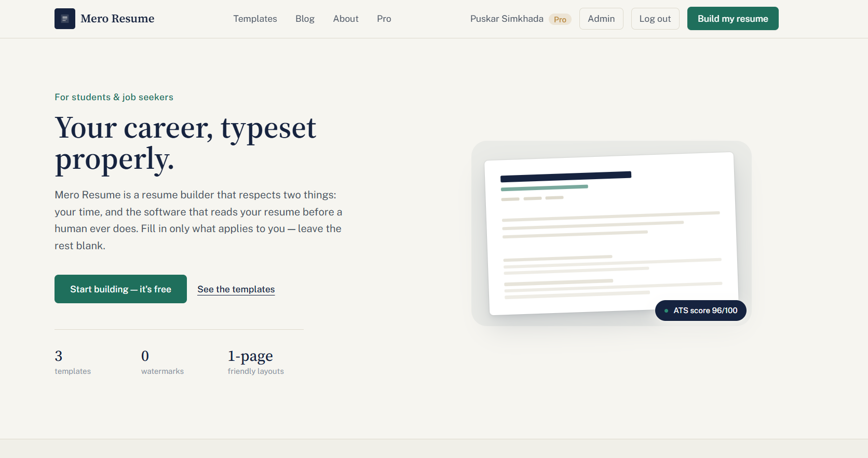The height and width of the screenshot is (458, 868).
Task: Open the Mero Resume home link text
Action: (x=117, y=19)
